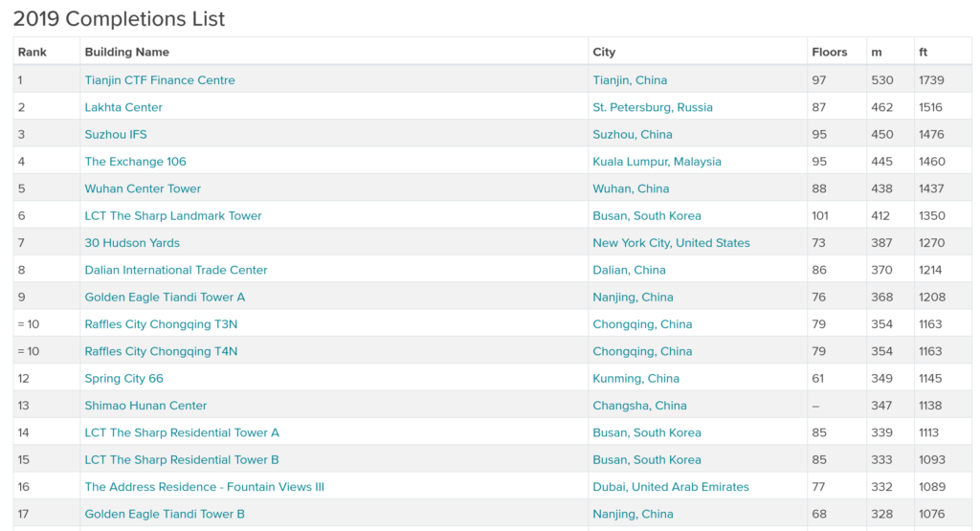Click Chongqing, China in the T4N row
980x531 pixels.
coord(642,351)
